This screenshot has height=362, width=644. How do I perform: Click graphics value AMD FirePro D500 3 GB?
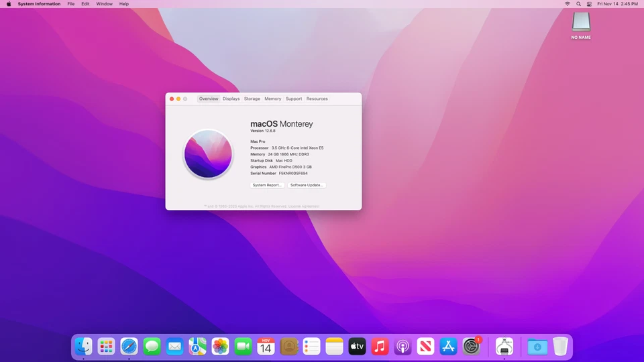point(290,167)
